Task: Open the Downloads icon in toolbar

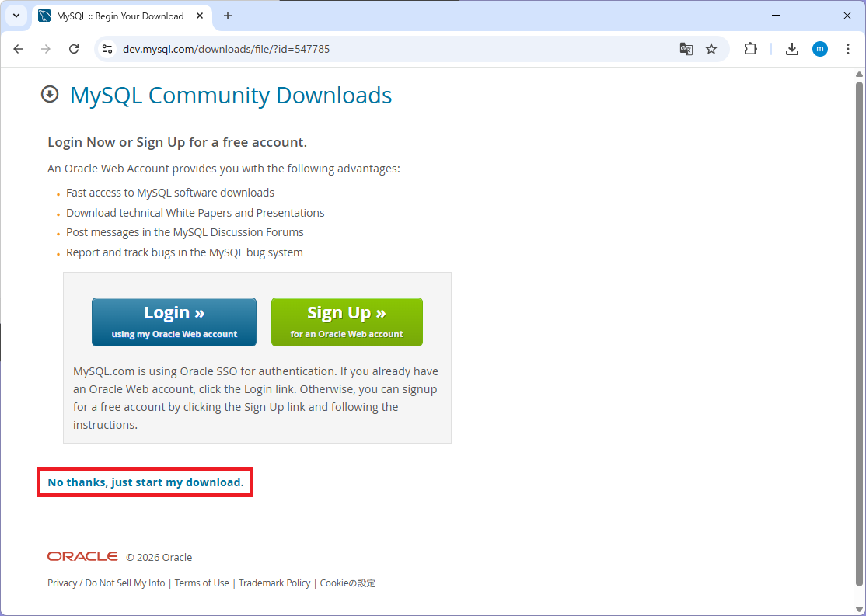Action: click(792, 48)
